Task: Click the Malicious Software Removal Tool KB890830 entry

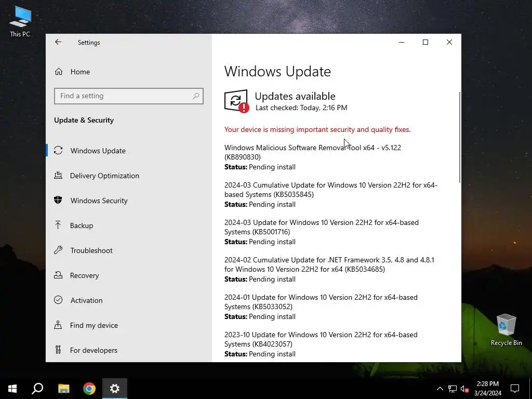Action: (312, 152)
